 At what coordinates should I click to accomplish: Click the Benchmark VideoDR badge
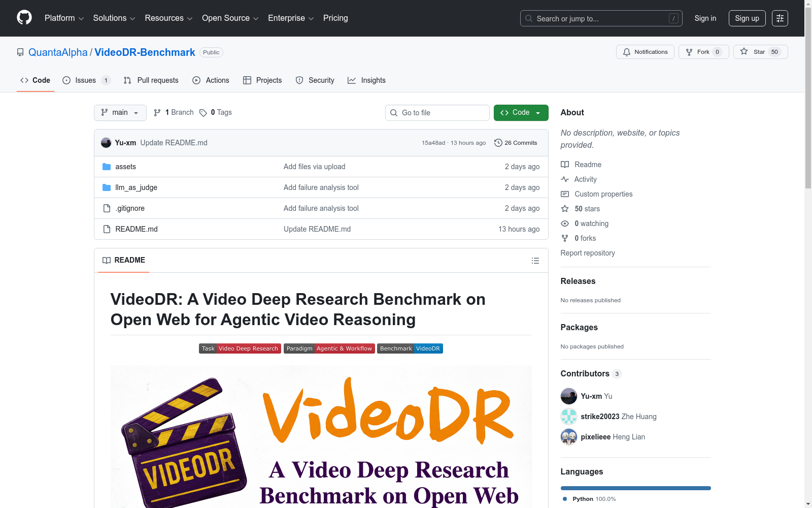coord(410,348)
